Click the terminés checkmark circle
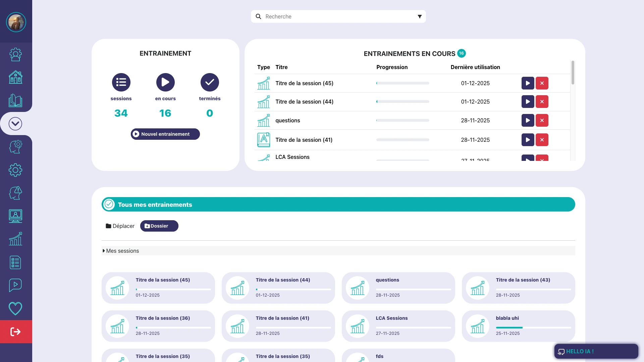The image size is (644, 362). click(210, 82)
